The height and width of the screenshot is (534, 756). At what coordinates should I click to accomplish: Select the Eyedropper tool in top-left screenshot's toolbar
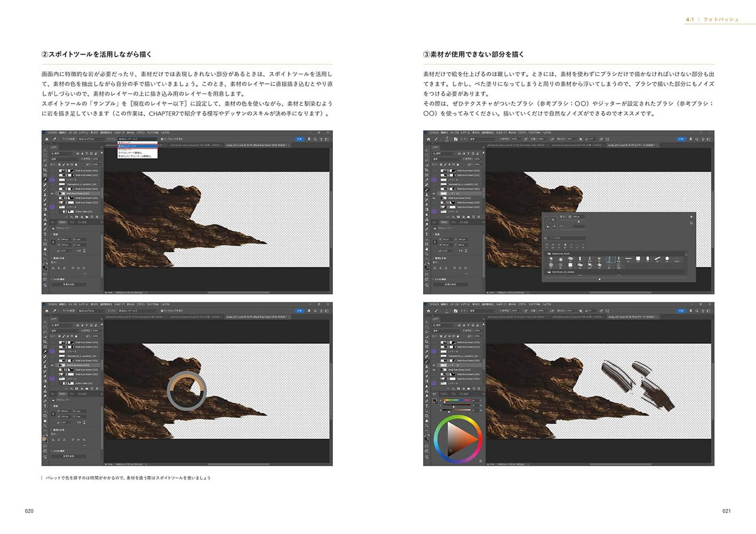pos(45,180)
